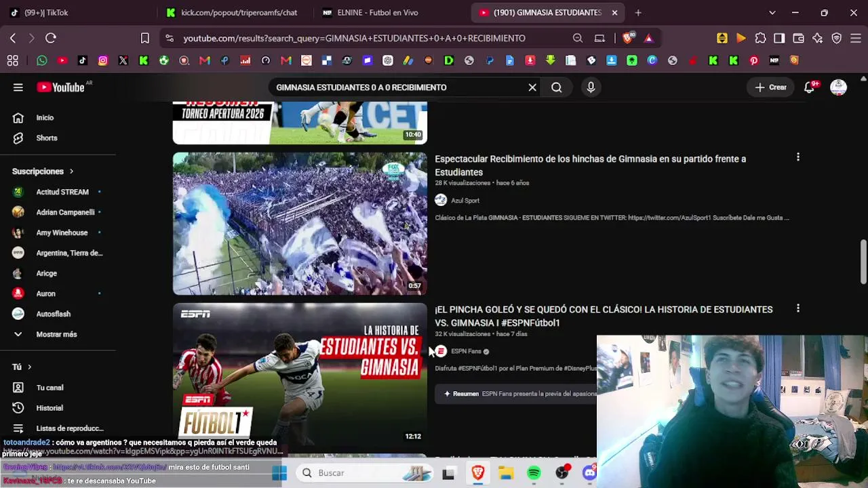Image resolution: width=868 pixels, height=488 pixels.
Task: Open Spotify from the taskbar
Action: pyautogui.click(x=534, y=473)
